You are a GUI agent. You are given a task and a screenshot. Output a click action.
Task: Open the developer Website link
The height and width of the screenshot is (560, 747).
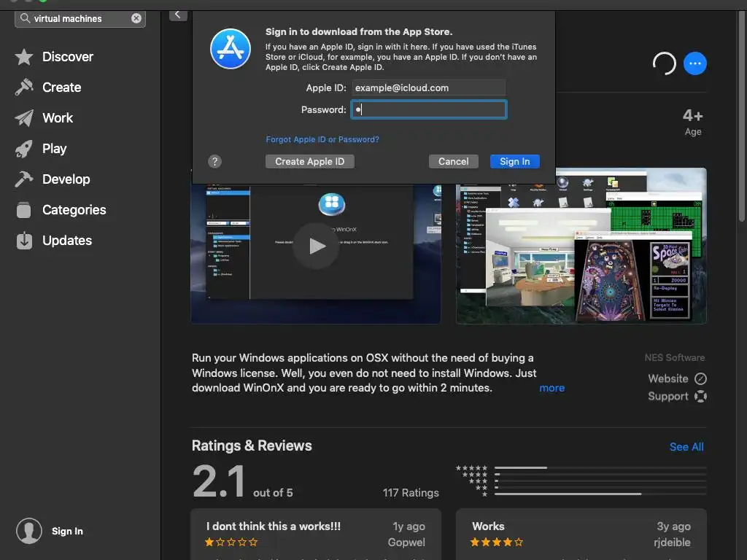pos(668,379)
